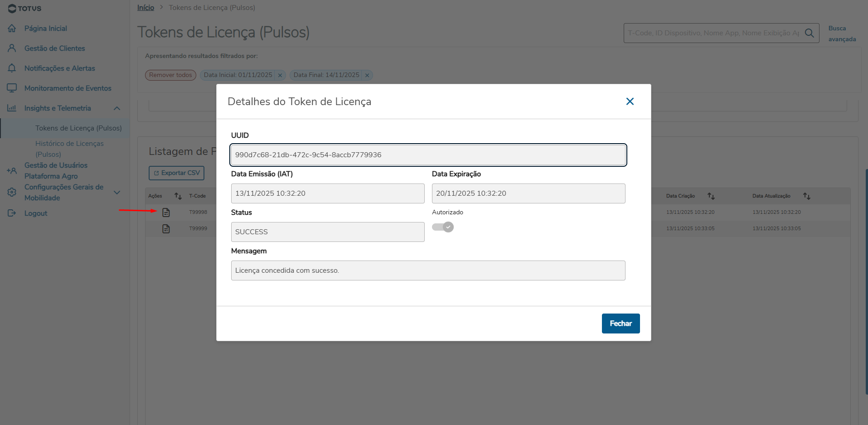Close the modal with the X icon
This screenshot has height=425, width=868.
pyautogui.click(x=630, y=101)
